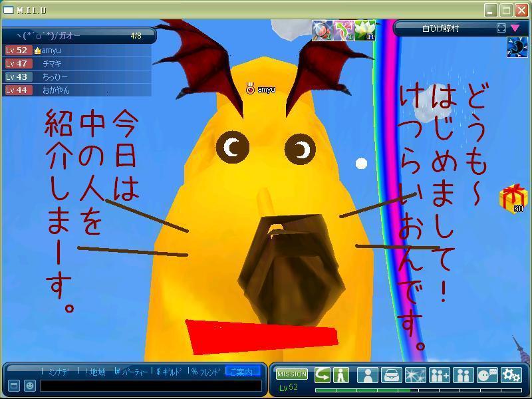The image size is (532, 399).
Task: Click the party name header showing 4/8
Action: coord(78,35)
